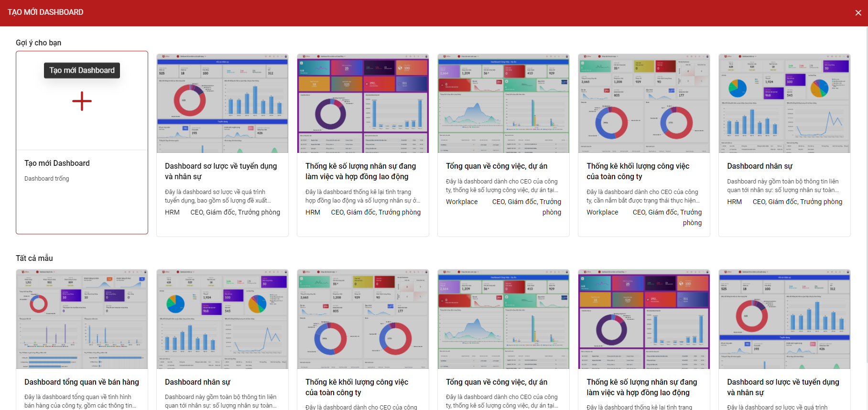Choose suggested 'Dashboard nhân sự' preview image
The height and width of the screenshot is (410, 868).
(x=784, y=103)
